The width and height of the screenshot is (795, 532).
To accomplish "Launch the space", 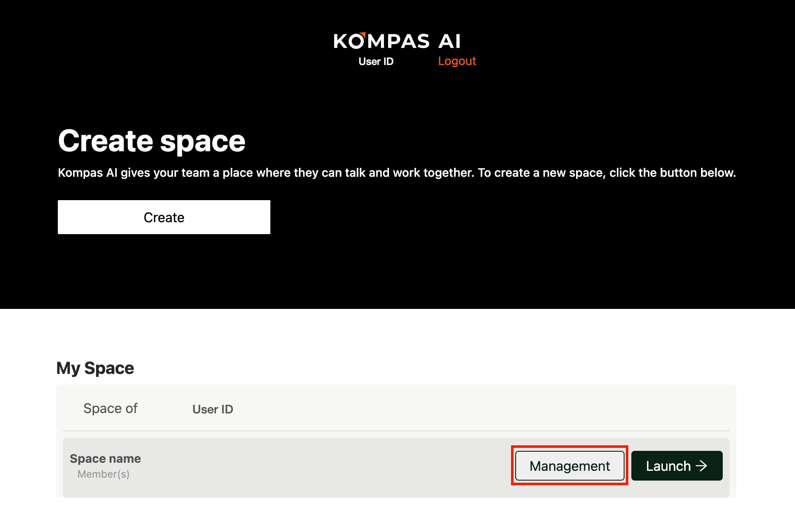I will point(676,466).
